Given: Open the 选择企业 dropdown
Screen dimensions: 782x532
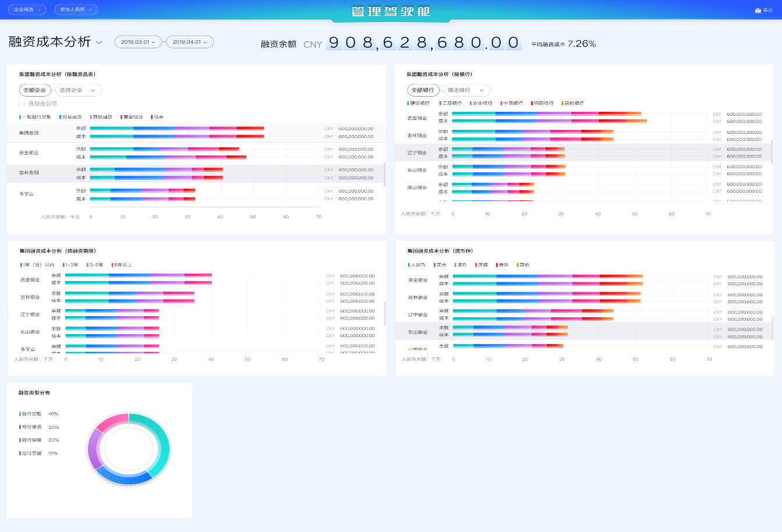Looking at the screenshot, I should pos(78,90).
